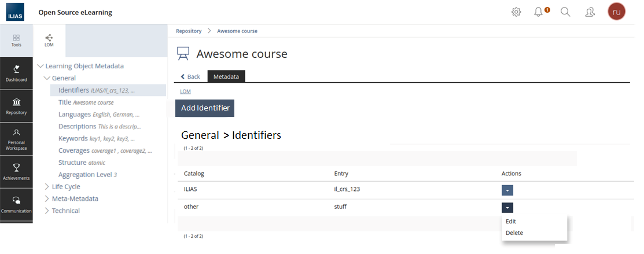Open Personal Workspace in the sidebar
Screen dimensions: 644x254
[16, 139]
